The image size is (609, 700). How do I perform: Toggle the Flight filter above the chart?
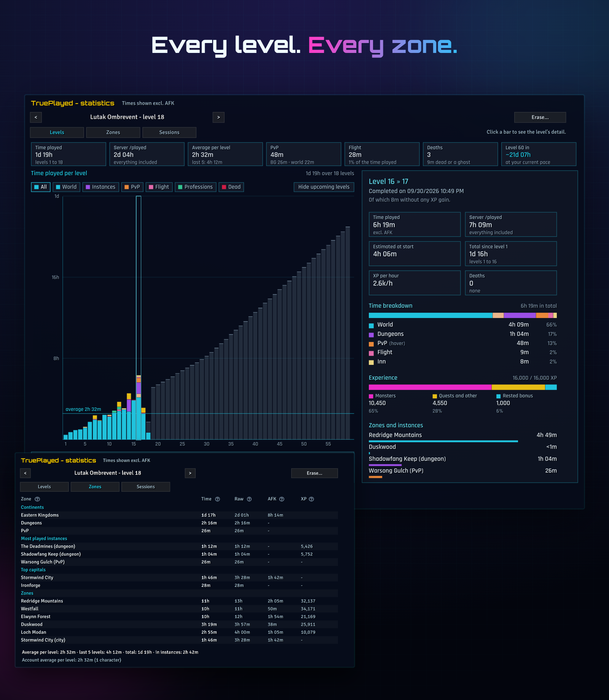159,187
